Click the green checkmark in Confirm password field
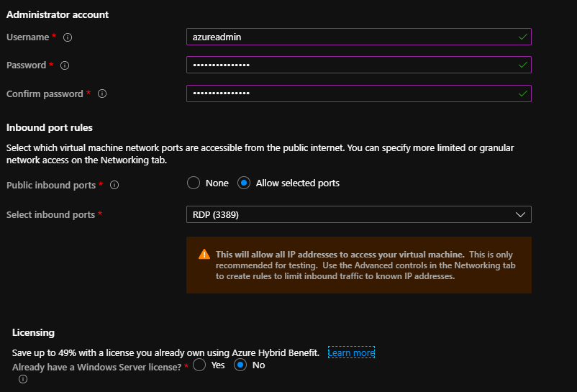This screenshot has height=392, width=577. tap(522, 94)
